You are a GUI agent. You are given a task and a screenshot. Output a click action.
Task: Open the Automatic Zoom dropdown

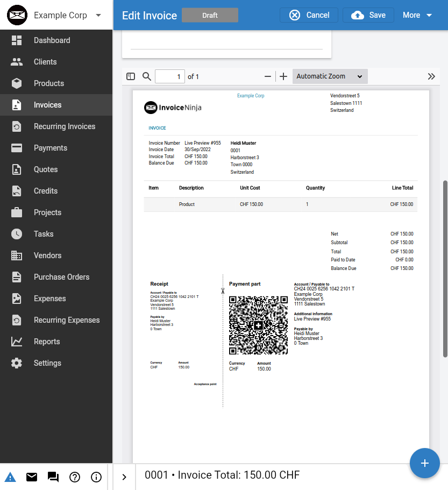[330, 76]
